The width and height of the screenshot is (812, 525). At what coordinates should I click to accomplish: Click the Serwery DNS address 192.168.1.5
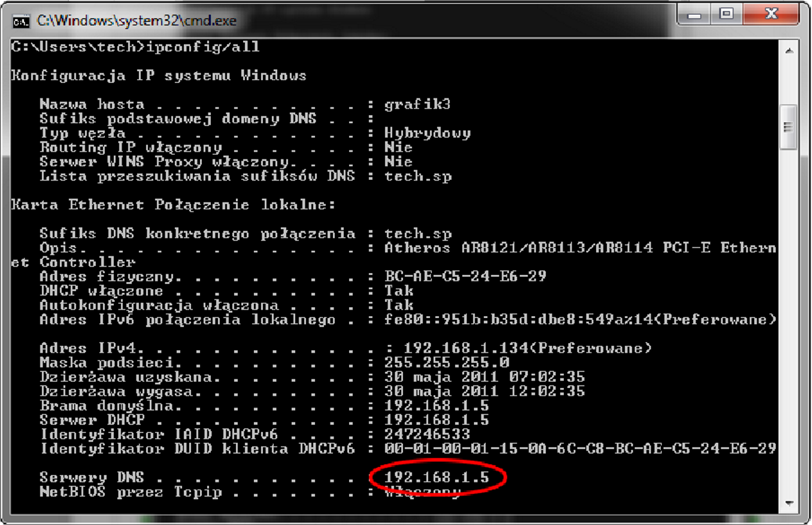point(437,477)
